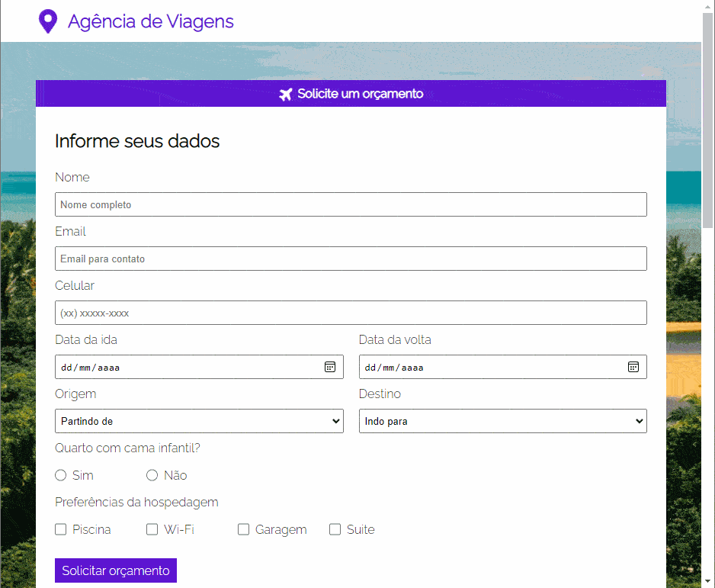
Task: Open the Destino 'Indo para' dropdown
Action: coord(502,421)
